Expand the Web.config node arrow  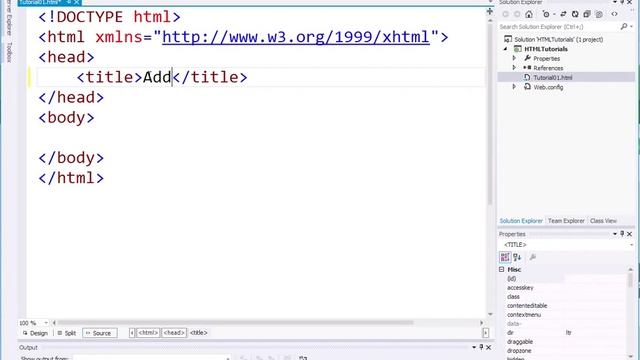514,87
